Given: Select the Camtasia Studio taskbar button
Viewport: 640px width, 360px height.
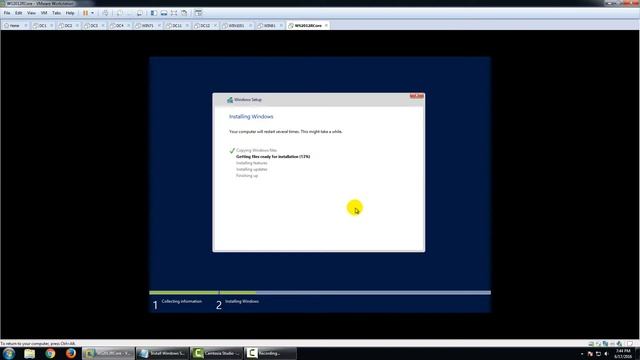Looking at the screenshot, I should coord(216,353).
